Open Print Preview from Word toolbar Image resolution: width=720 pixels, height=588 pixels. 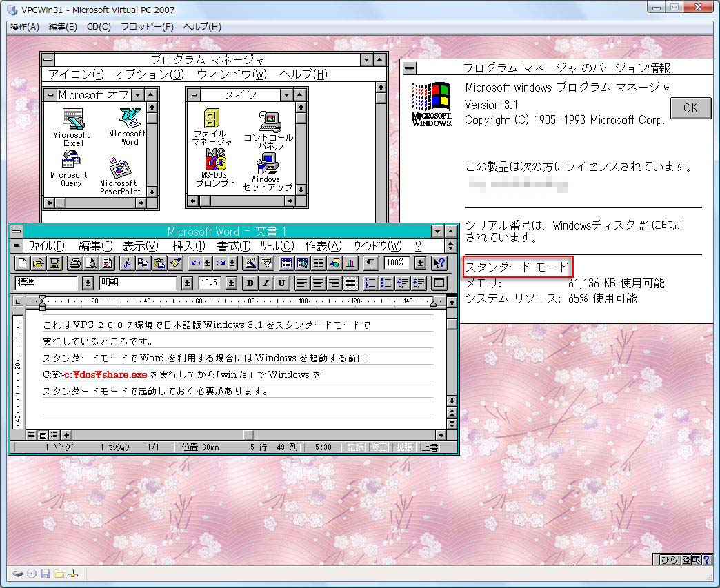click(x=91, y=263)
